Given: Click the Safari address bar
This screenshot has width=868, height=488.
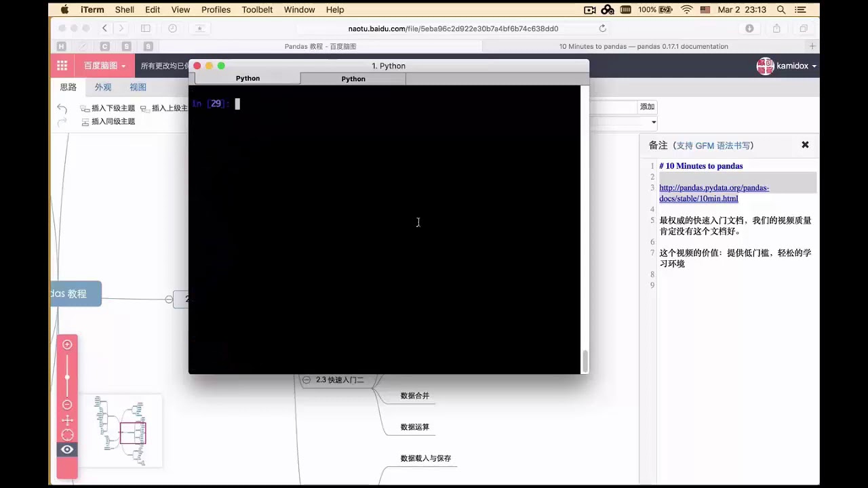Looking at the screenshot, I should pyautogui.click(x=453, y=28).
